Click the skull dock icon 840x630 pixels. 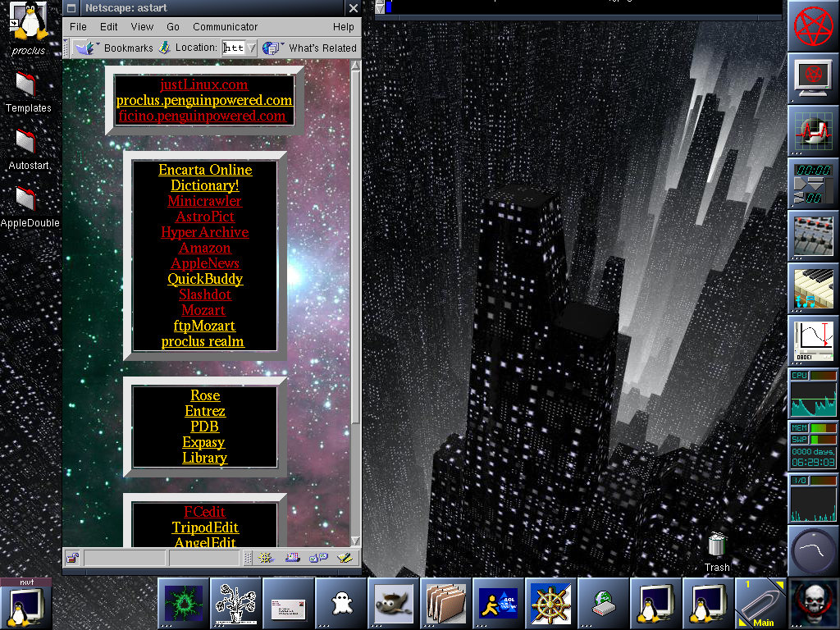pyautogui.click(x=814, y=603)
